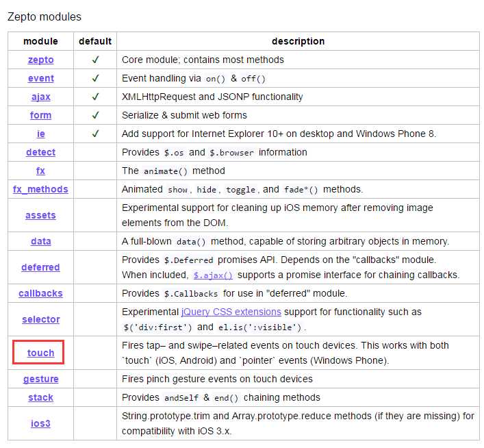Click the ie module link

41,134
